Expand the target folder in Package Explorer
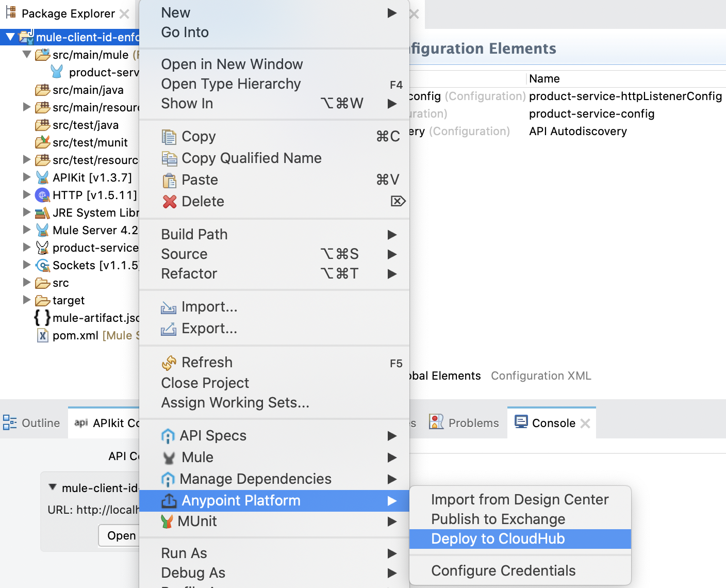 [x=27, y=300]
